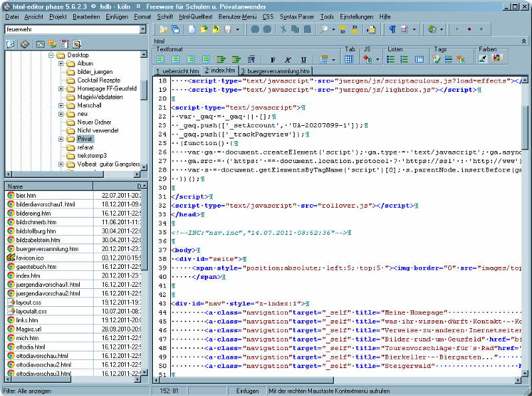Sort files by the Name column header
Viewport: 532px width, 396px height.
[49, 186]
